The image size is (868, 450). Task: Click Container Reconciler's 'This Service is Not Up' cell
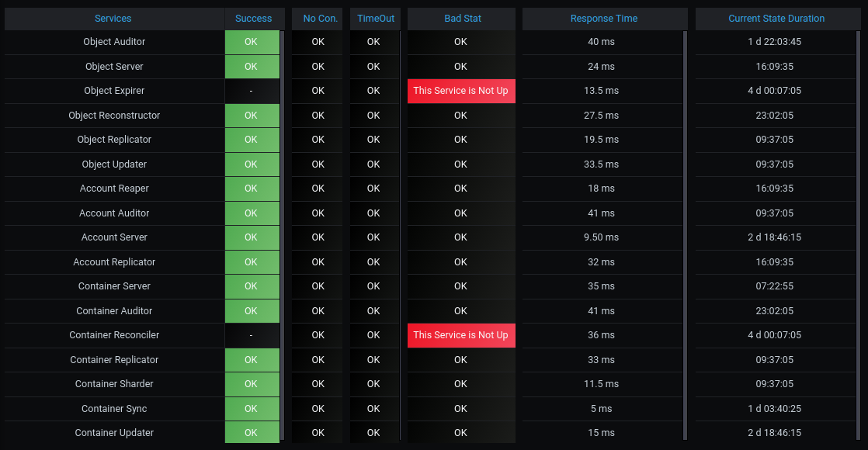tap(460, 335)
